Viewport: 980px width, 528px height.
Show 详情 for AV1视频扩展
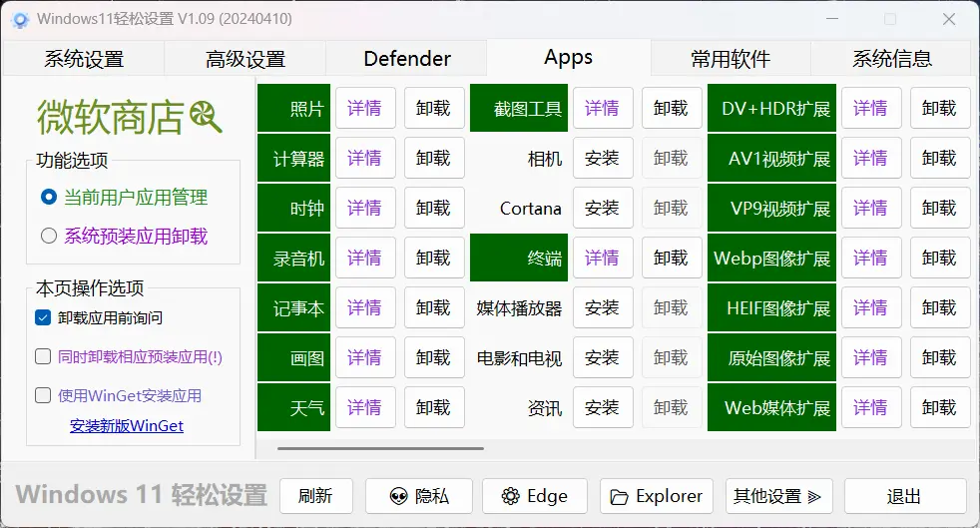[x=871, y=158]
